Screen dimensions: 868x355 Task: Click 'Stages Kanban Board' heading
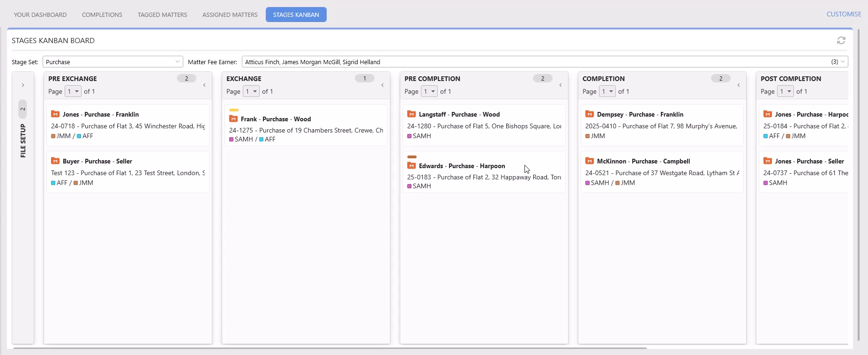tap(53, 40)
